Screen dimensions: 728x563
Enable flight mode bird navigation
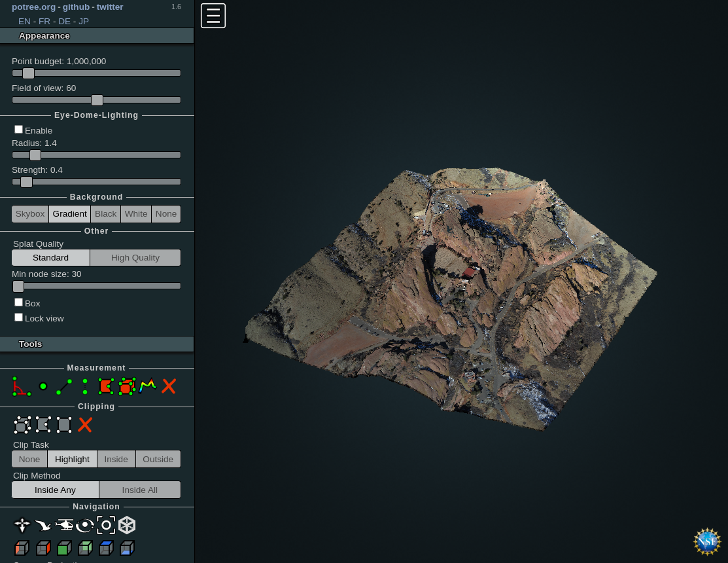pos(43,525)
